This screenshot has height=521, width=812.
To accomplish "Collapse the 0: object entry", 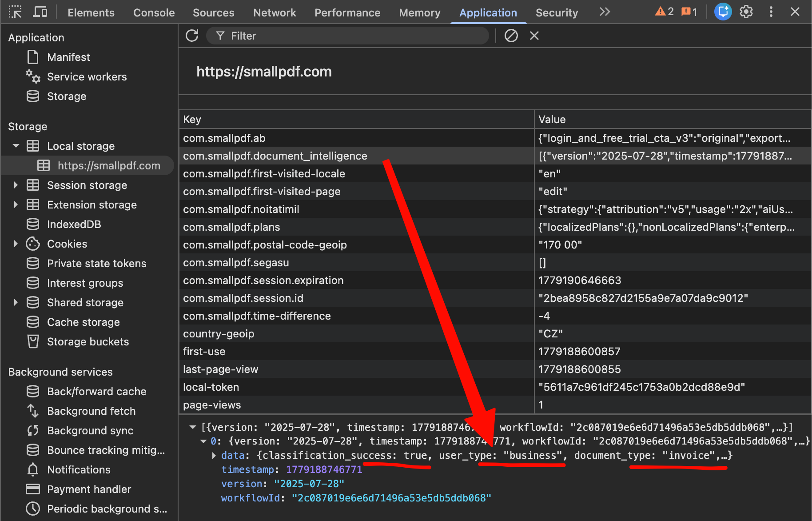I will click(x=203, y=441).
